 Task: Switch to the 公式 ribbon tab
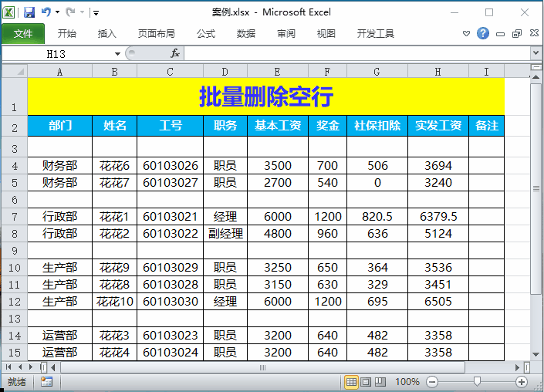pos(206,34)
